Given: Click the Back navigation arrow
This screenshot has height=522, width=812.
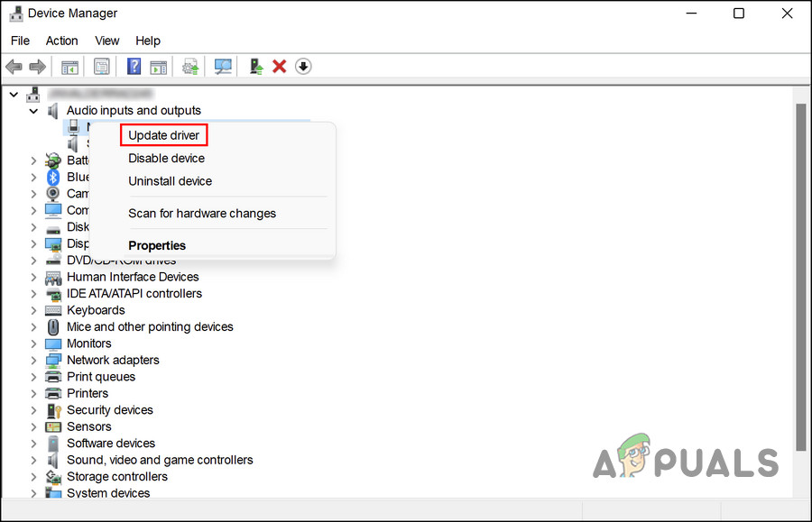Looking at the screenshot, I should tap(14, 66).
